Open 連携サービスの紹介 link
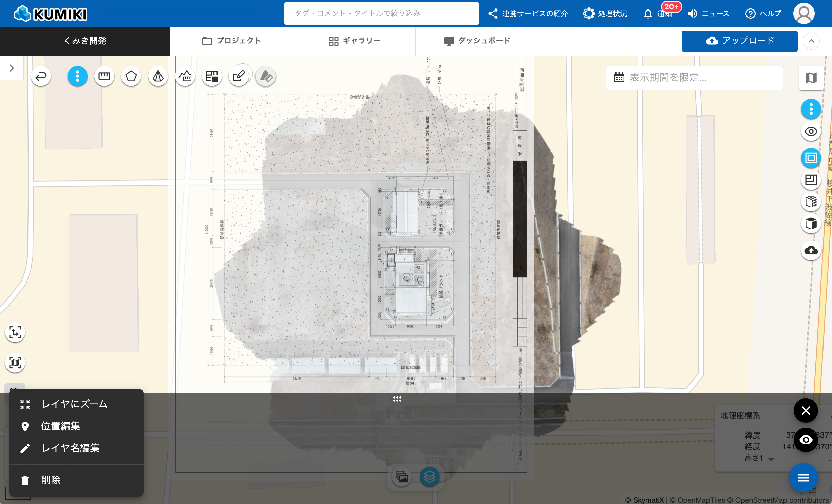 (x=528, y=14)
